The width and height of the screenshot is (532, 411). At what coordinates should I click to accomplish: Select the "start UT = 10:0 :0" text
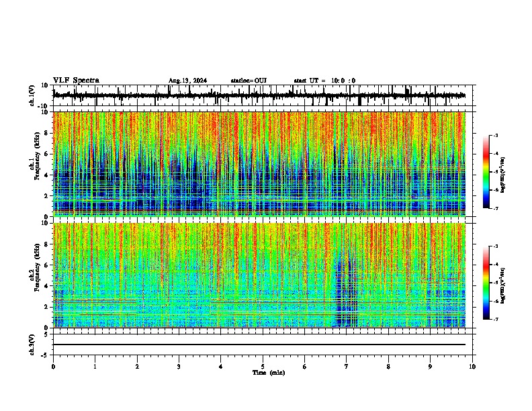click(x=324, y=81)
